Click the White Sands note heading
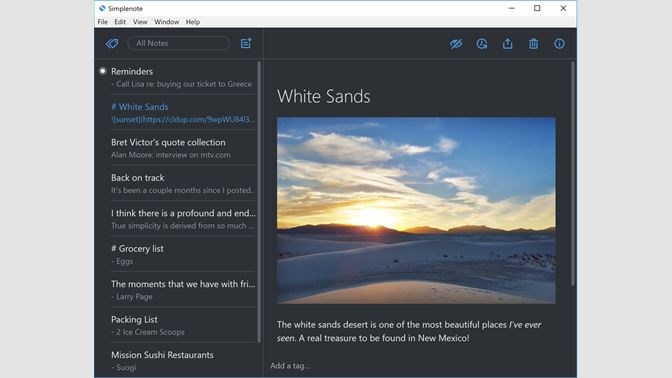Screen dimensions: 672x378 click(x=324, y=96)
